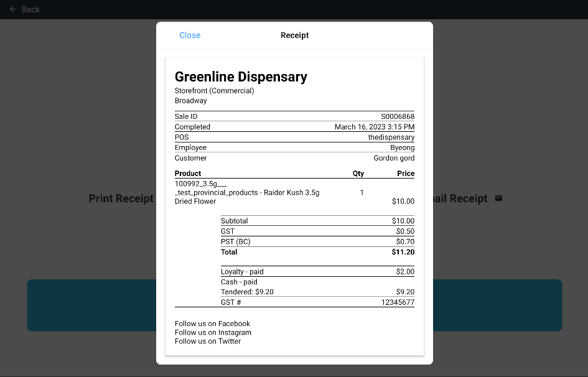Click the employee name Byeong
The height and width of the screenshot is (377, 588).
(x=402, y=148)
